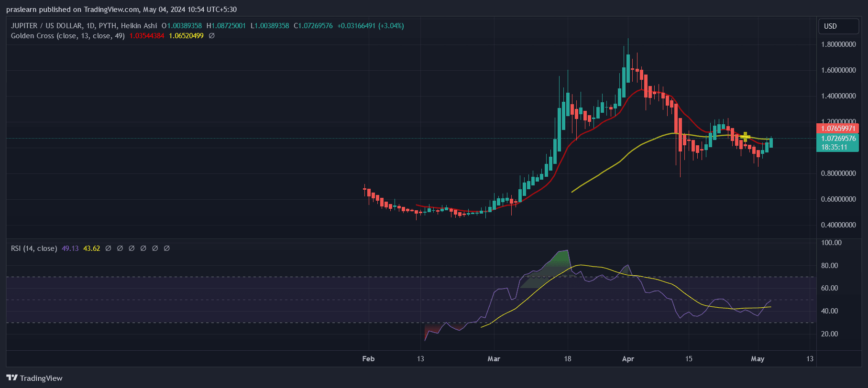
Task: Click the 40.00 RSI axis label
Action: coord(830,311)
